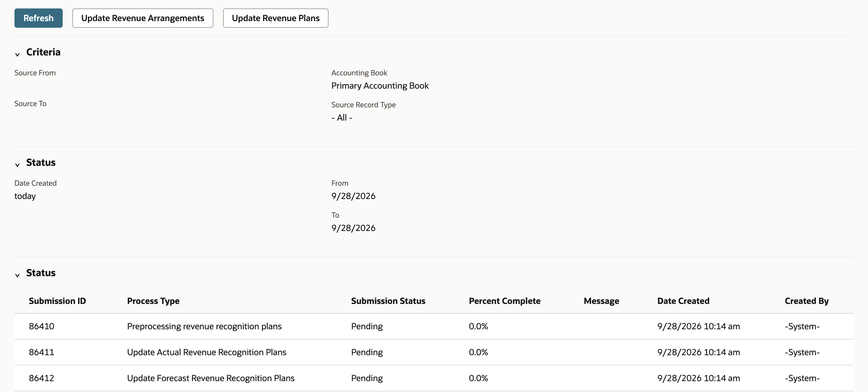868x392 pixels.
Task: Click the - All - source record type value
Action: [342, 117]
